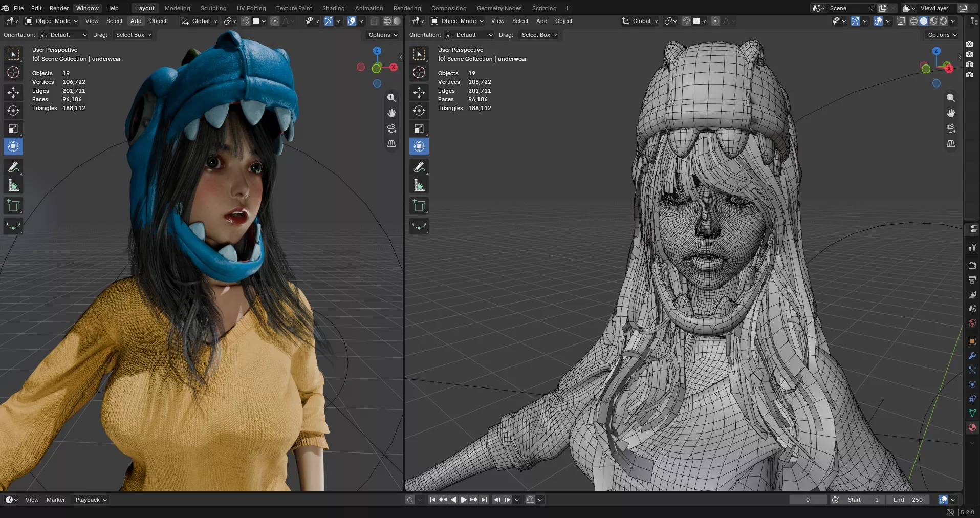This screenshot has width=980, height=518.
Task: Select the Scale tool in left viewport
Action: tap(13, 128)
